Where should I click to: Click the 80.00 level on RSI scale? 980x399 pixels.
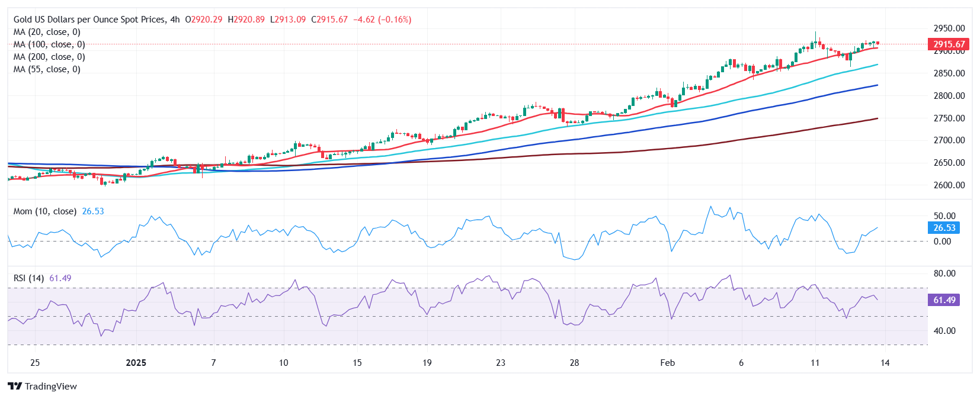[944, 273]
